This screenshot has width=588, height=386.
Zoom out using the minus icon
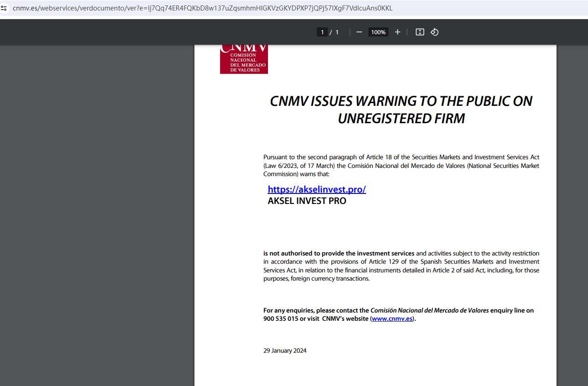click(359, 32)
